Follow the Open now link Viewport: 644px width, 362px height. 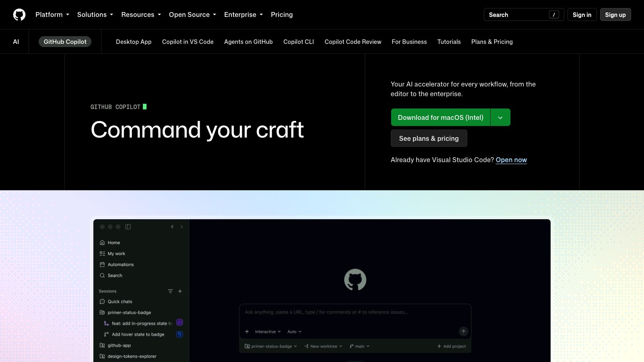point(511,160)
